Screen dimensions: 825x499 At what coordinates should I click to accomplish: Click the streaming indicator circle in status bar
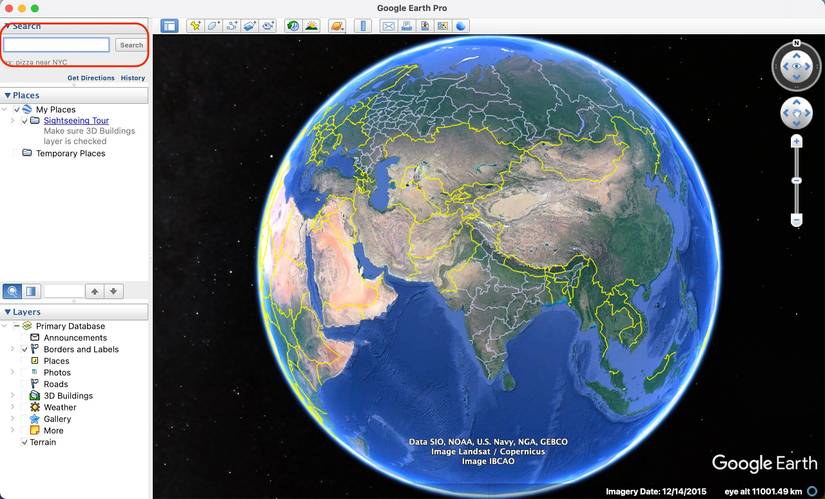[x=812, y=491]
